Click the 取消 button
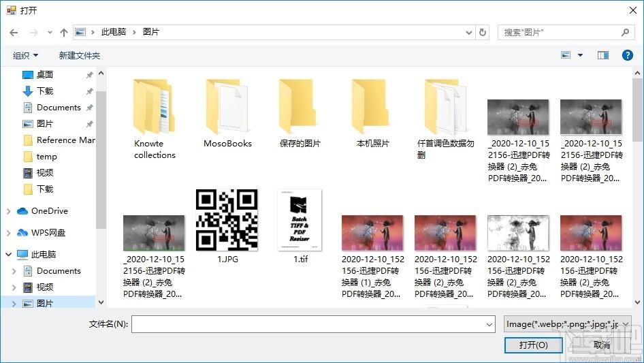Image resolution: width=644 pixels, height=363 pixels. [602, 345]
